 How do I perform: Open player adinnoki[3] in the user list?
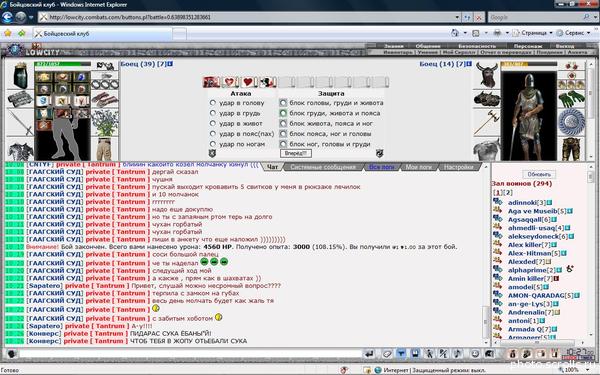pos(522,202)
